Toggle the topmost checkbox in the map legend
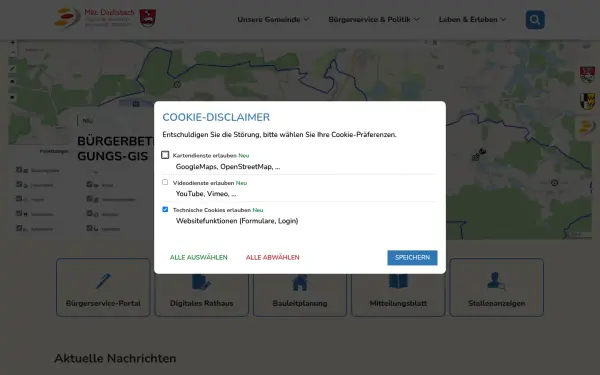The width and height of the screenshot is (600, 375). [19, 170]
